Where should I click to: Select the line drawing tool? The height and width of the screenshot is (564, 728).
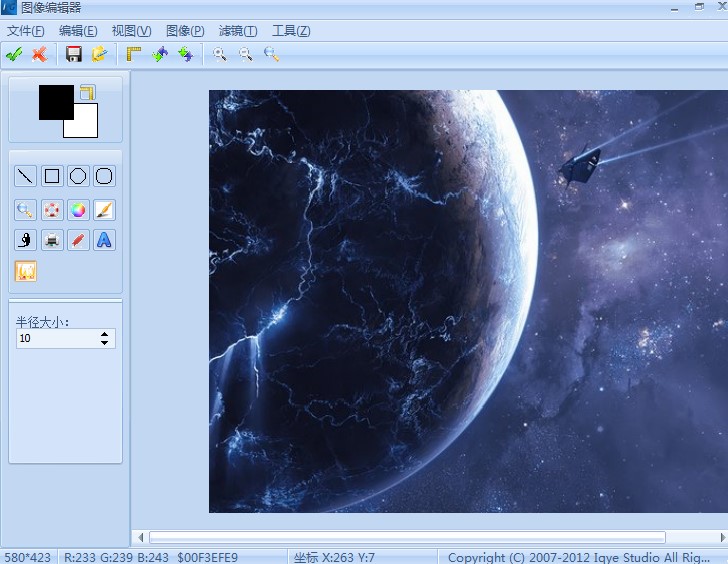coord(26,177)
